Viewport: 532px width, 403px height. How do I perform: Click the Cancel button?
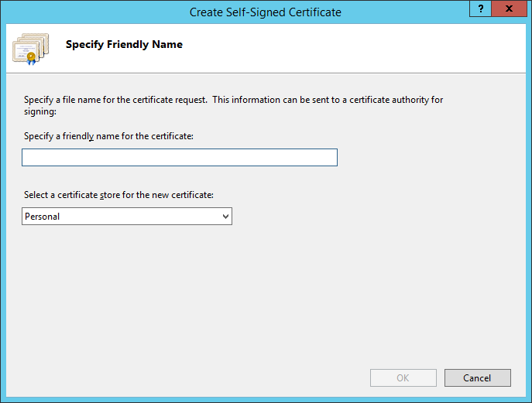[x=477, y=378]
